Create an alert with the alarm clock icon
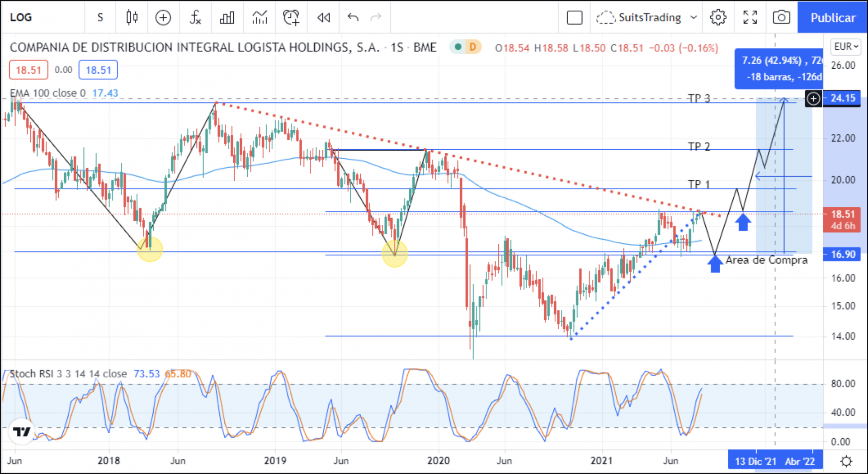Screen dimensions: 868x474 coord(291,18)
